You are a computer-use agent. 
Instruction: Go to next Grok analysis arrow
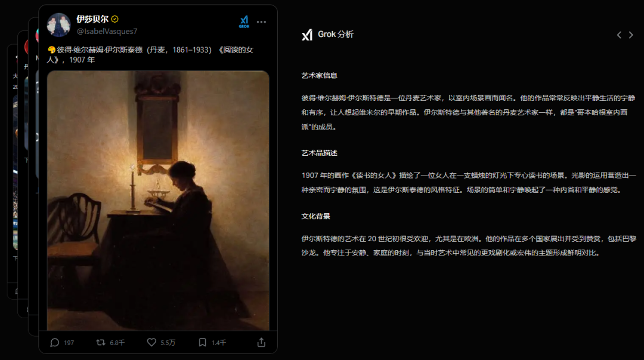[x=631, y=35]
